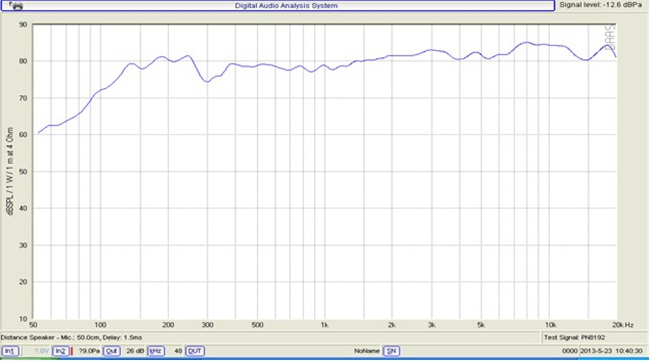Click the Out level button
The width and height of the screenshot is (650, 361).
[112, 351]
